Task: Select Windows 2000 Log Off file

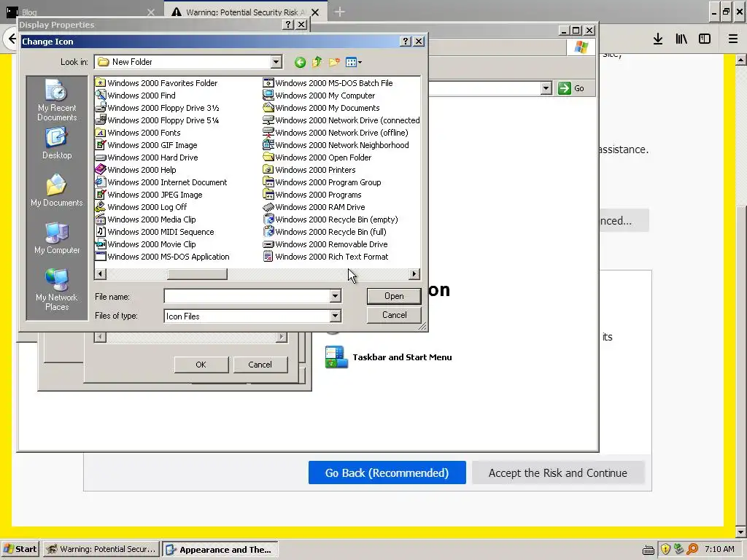Action: (141, 206)
